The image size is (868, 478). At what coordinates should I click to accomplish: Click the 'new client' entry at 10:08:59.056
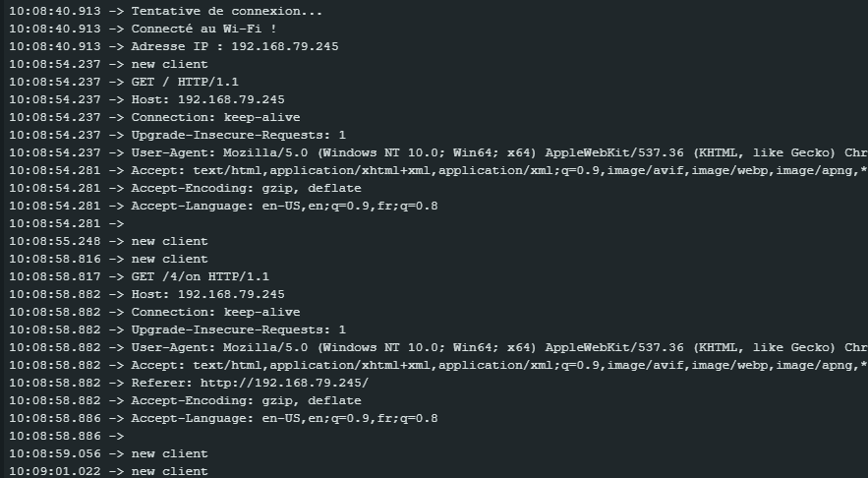pyautogui.click(x=108, y=454)
